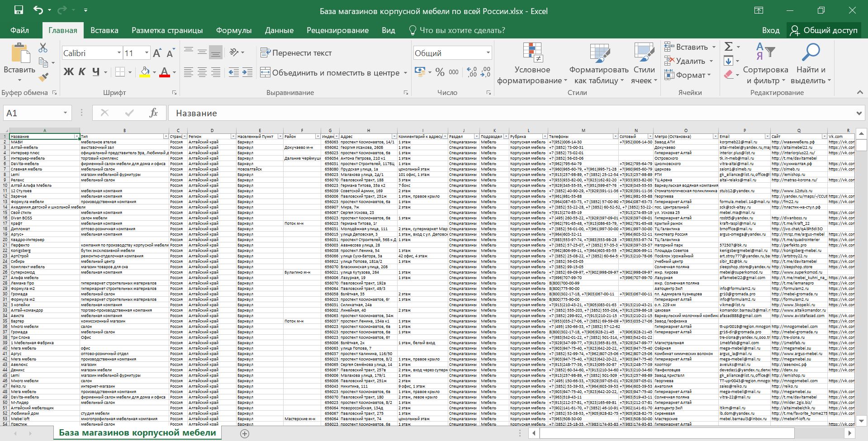Click the Общий доступ share button

point(824,30)
